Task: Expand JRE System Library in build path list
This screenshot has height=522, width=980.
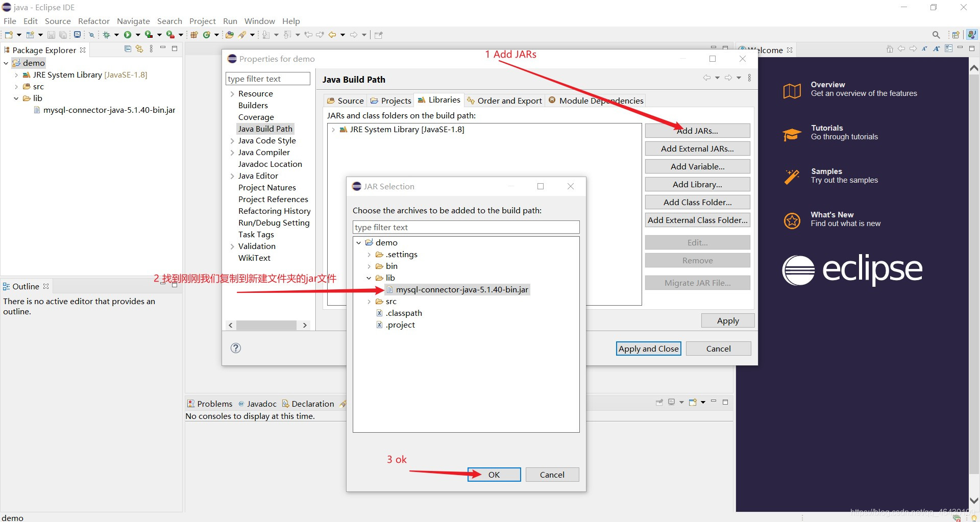Action: point(333,130)
